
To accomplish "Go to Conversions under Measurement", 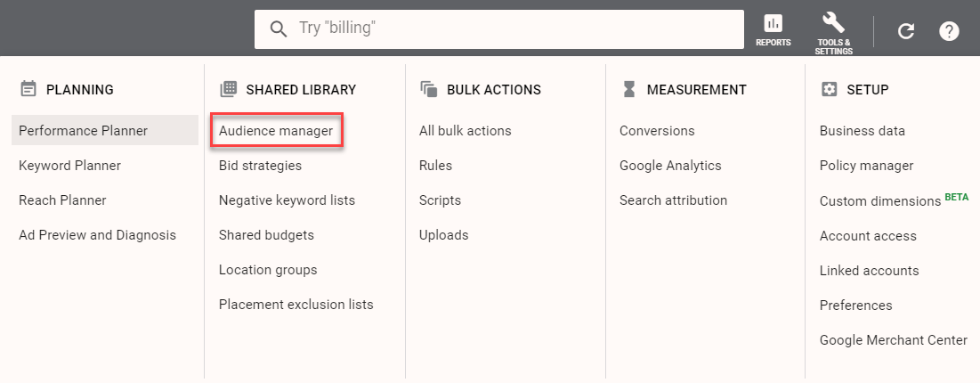I will tap(657, 131).
